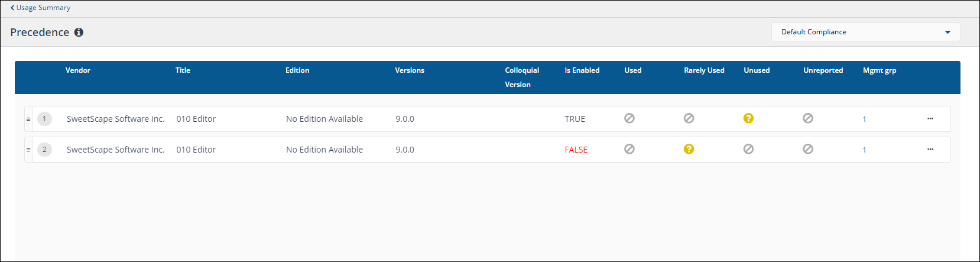The height and width of the screenshot is (262, 980).
Task: Click the Unused blocked icon in row 2
Action: click(x=748, y=149)
